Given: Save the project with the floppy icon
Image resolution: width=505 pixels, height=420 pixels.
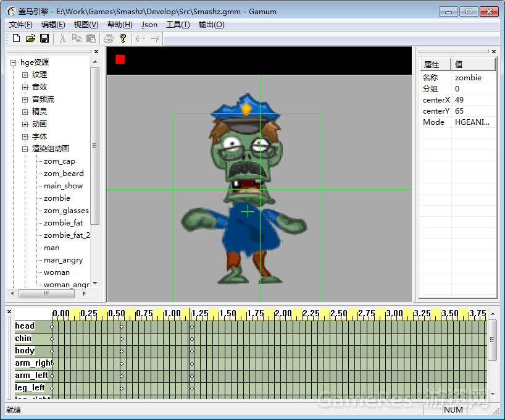Looking at the screenshot, I should coord(44,38).
